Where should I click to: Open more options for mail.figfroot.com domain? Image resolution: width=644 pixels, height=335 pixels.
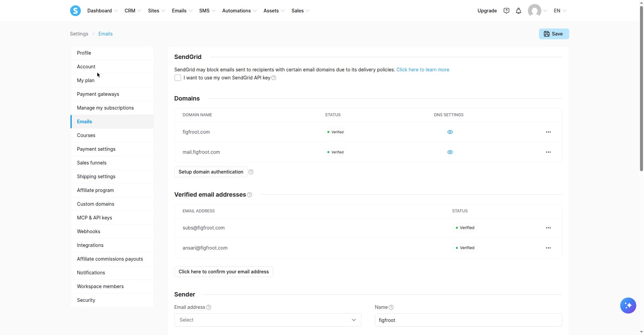(x=548, y=152)
